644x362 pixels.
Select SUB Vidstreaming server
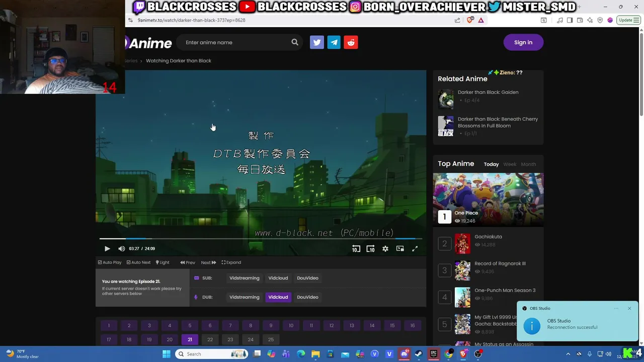pyautogui.click(x=245, y=278)
